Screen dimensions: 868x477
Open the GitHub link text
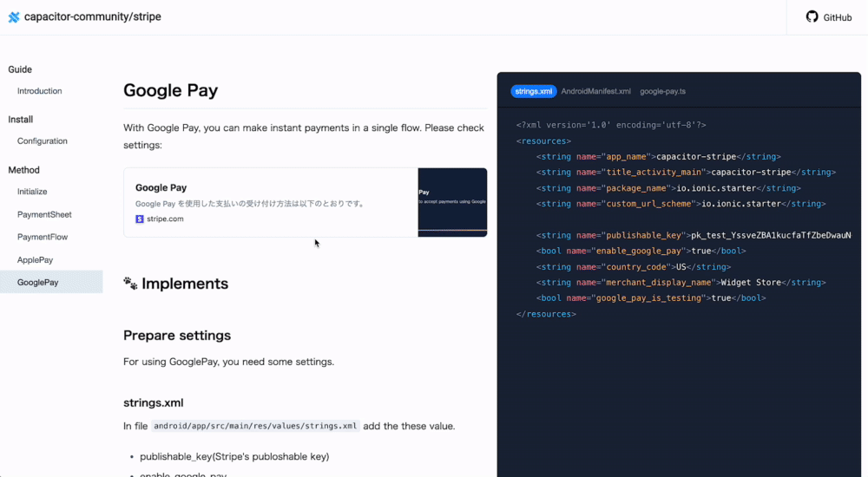coord(837,17)
